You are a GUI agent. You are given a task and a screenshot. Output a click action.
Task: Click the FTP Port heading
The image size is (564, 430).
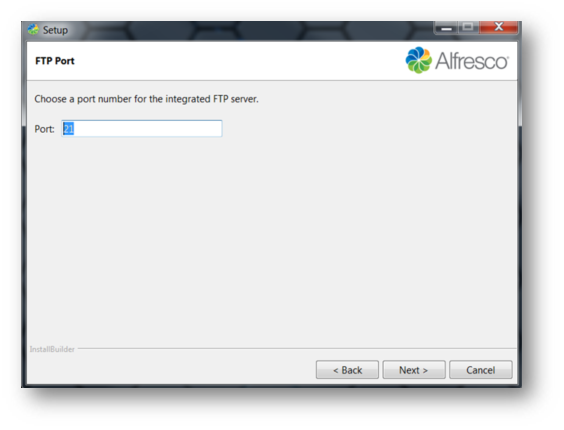(x=55, y=61)
